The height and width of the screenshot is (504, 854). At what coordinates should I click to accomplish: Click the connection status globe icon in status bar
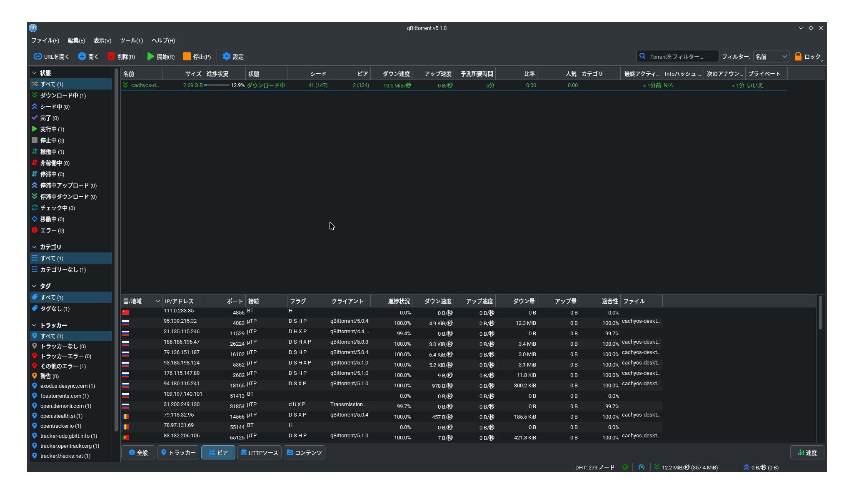(x=625, y=467)
